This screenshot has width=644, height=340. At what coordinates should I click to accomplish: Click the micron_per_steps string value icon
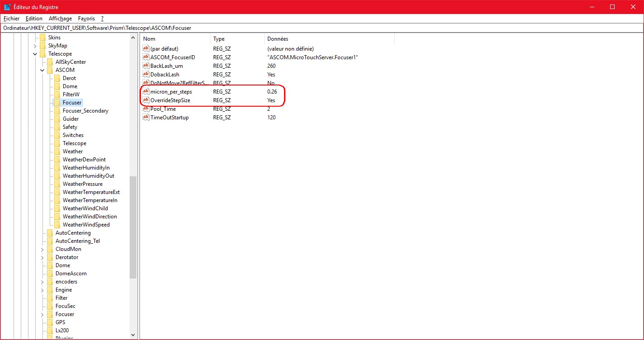click(x=146, y=92)
